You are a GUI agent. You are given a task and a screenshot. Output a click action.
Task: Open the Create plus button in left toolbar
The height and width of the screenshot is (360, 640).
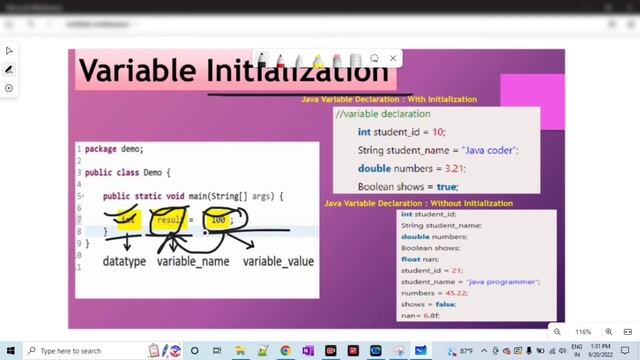click(x=9, y=88)
